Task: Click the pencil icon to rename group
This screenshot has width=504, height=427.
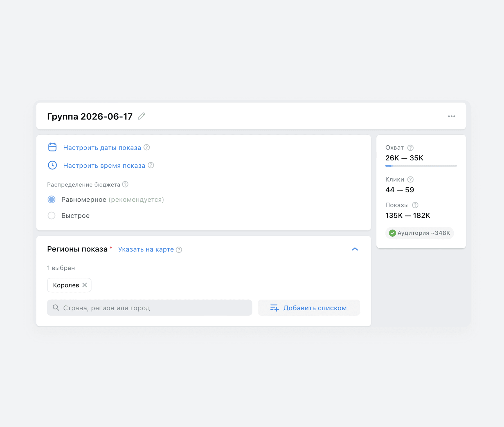Action: coord(142,116)
